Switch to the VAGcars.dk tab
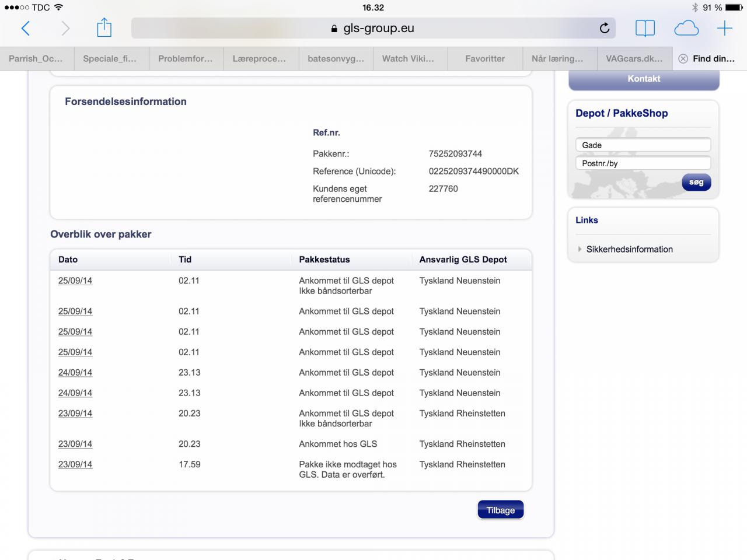The image size is (747, 560). pos(634,59)
